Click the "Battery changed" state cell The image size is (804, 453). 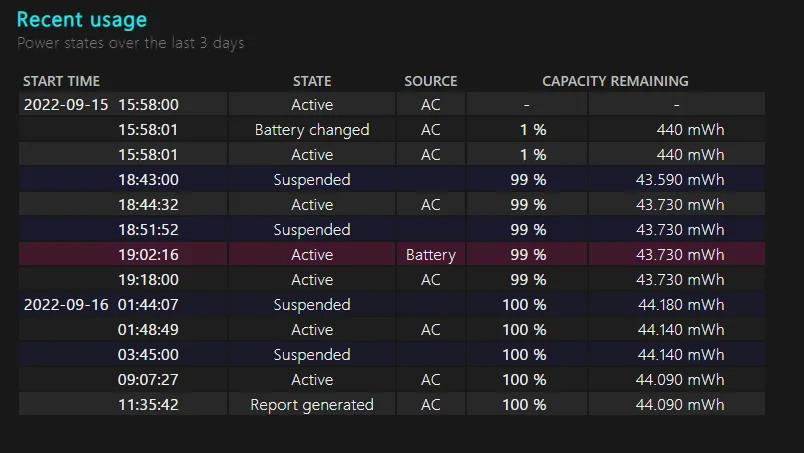pos(312,130)
